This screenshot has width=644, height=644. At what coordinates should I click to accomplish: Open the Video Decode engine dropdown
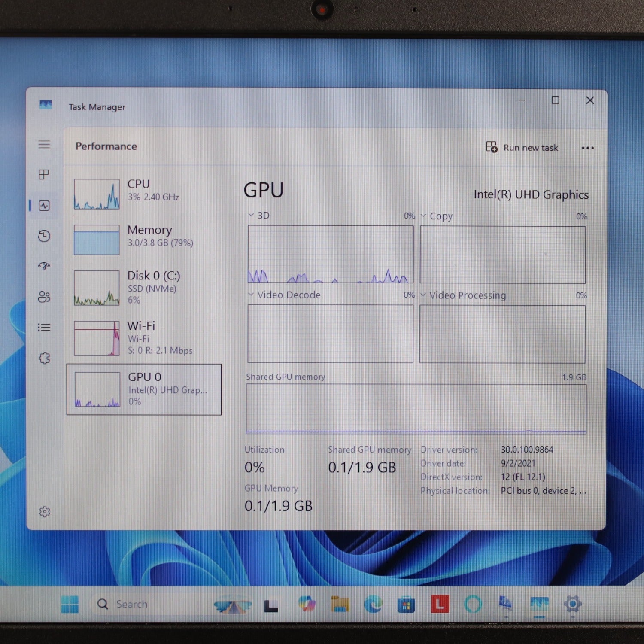(x=251, y=294)
